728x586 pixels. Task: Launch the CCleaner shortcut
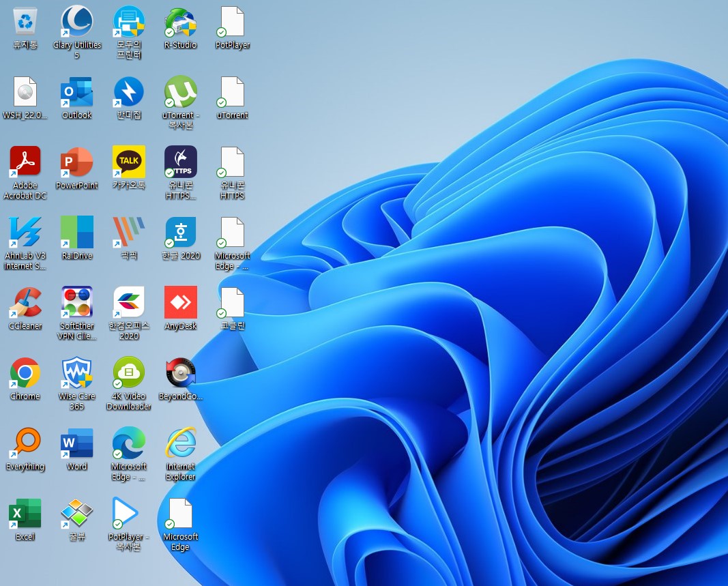click(x=25, y=302)
